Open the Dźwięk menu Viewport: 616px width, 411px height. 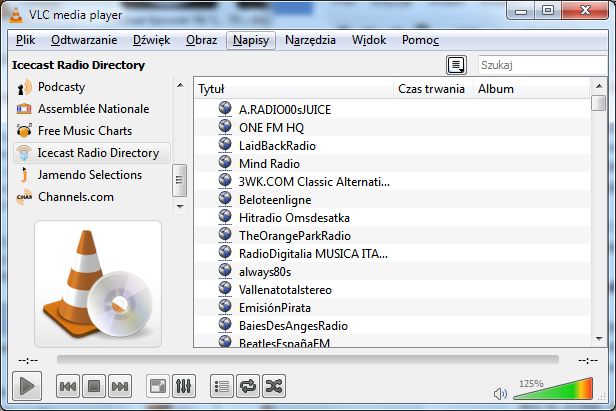tap(152, 40)
